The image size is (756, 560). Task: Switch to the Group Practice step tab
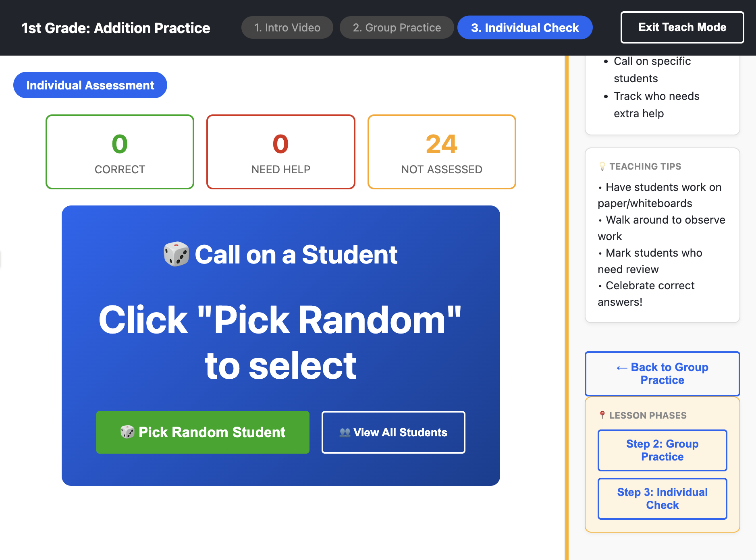[397, 27]
